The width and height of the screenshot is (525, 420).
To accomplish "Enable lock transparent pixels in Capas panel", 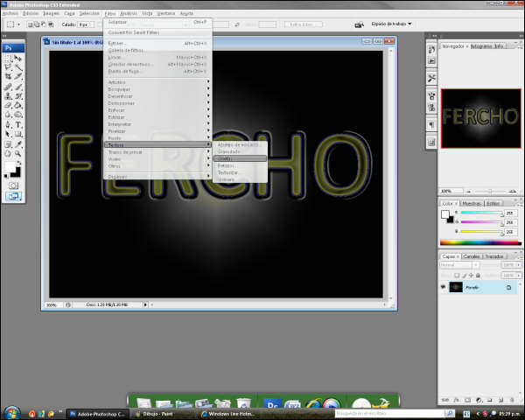I will point(457,276).
